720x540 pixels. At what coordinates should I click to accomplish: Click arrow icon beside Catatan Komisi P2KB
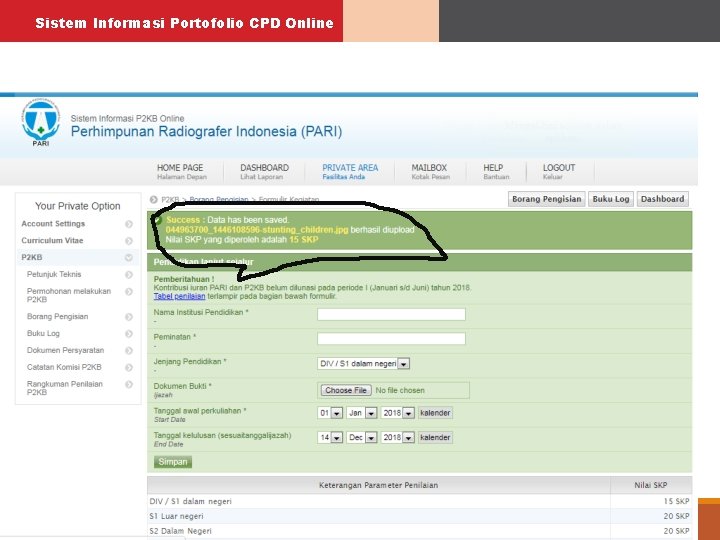pyautogui.click(x=129, y=367)
